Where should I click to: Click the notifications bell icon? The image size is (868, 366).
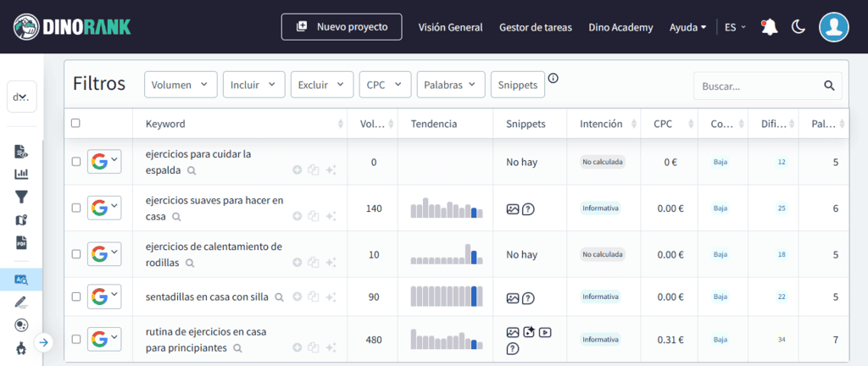click(769, 27)
